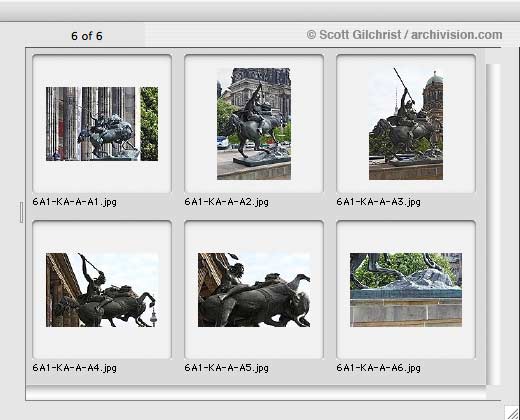Click the 6A1-KA-A-A1.jpg filename label
Screen dimensions: 520x420
coord(75,202)
